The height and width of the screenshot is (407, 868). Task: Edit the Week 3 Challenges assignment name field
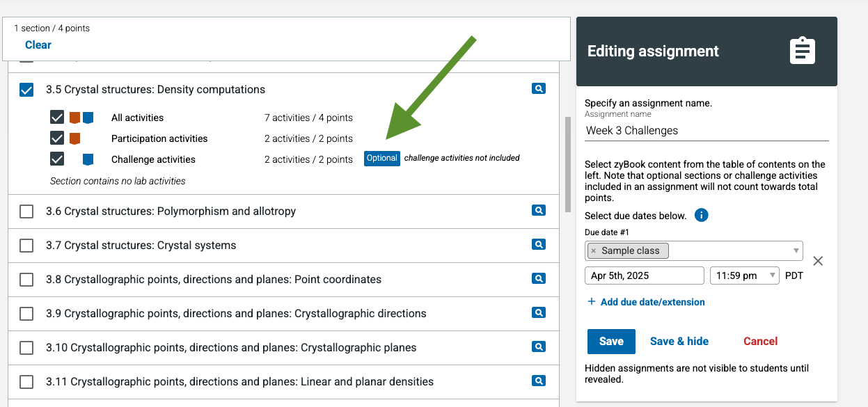coord(707,130)
